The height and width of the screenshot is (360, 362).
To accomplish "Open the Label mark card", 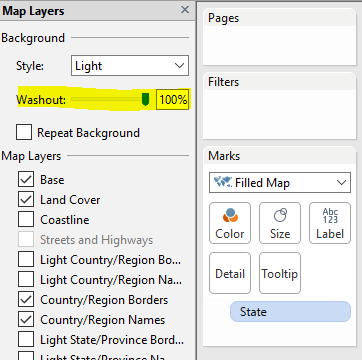I will click(330, 223).
